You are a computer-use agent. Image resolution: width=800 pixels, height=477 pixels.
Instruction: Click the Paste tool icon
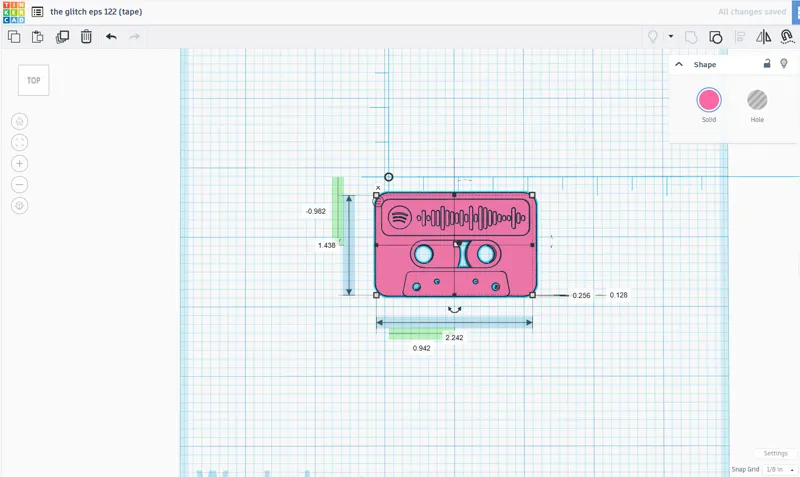click(x=37, y=37)
